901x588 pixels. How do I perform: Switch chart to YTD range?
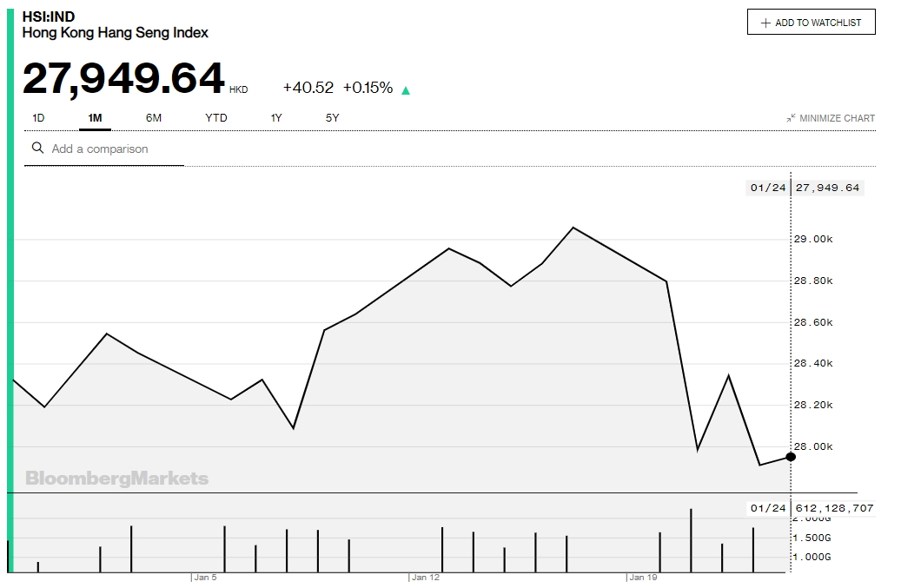pyautogui.click(x=216, y=118)
